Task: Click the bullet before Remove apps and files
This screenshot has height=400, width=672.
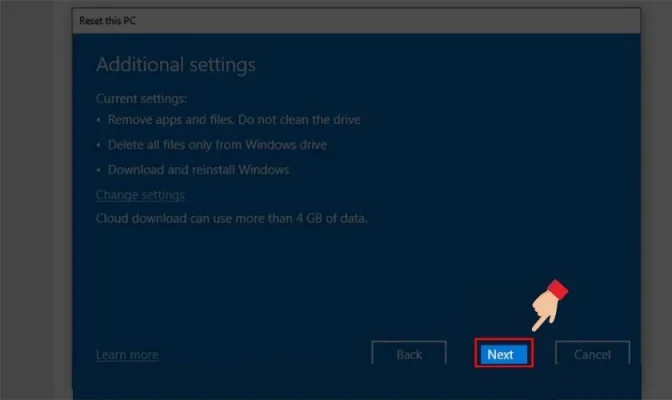Action: point(99,121)
